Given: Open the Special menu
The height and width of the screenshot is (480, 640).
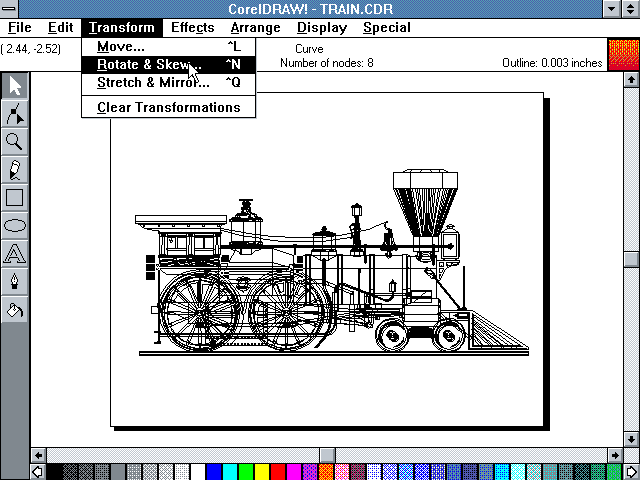Looking at the screenshot, I should pyautogui.click(x=387, y=27).
